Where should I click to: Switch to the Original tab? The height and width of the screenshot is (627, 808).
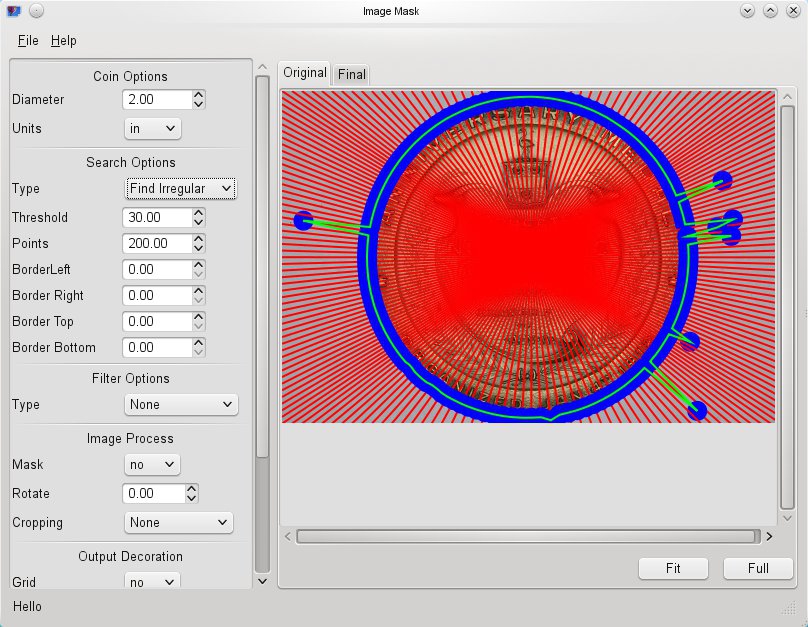[305, 73]
